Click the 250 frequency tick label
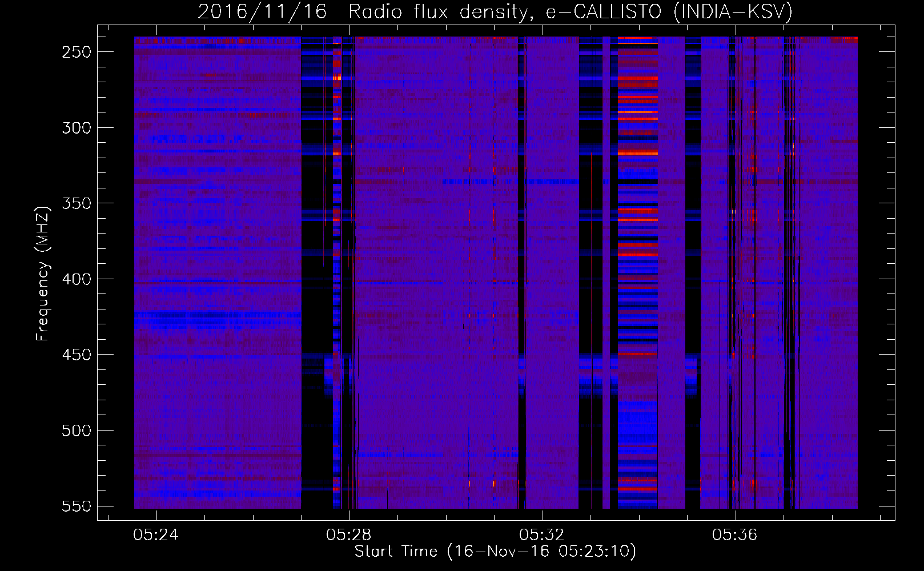 click(76, 52)
